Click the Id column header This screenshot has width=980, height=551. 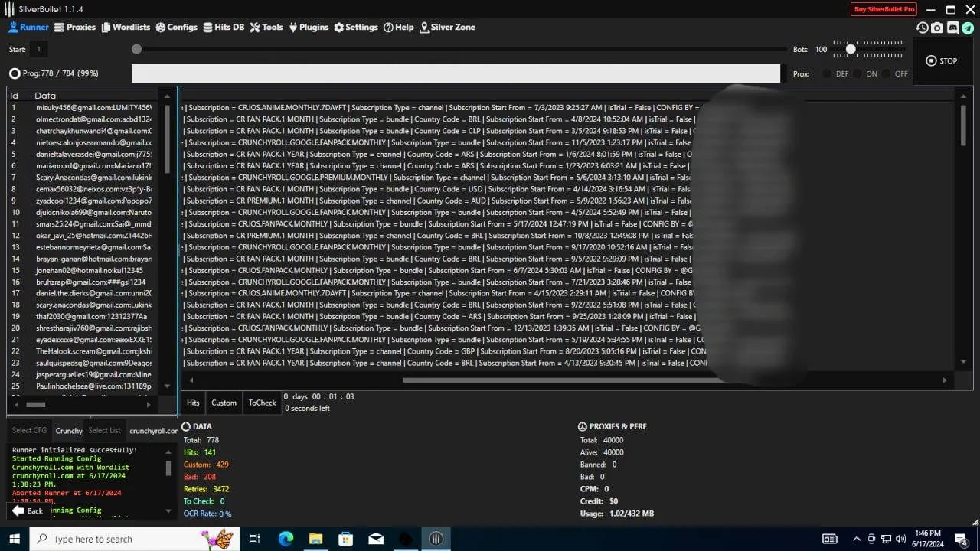click(x=14, y=96)
